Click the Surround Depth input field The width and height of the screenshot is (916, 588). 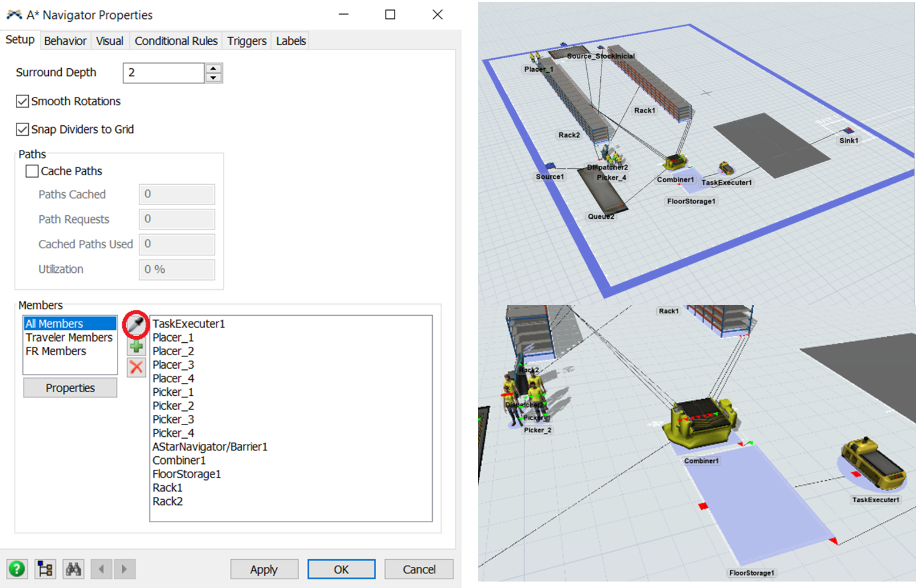[163, 73]
